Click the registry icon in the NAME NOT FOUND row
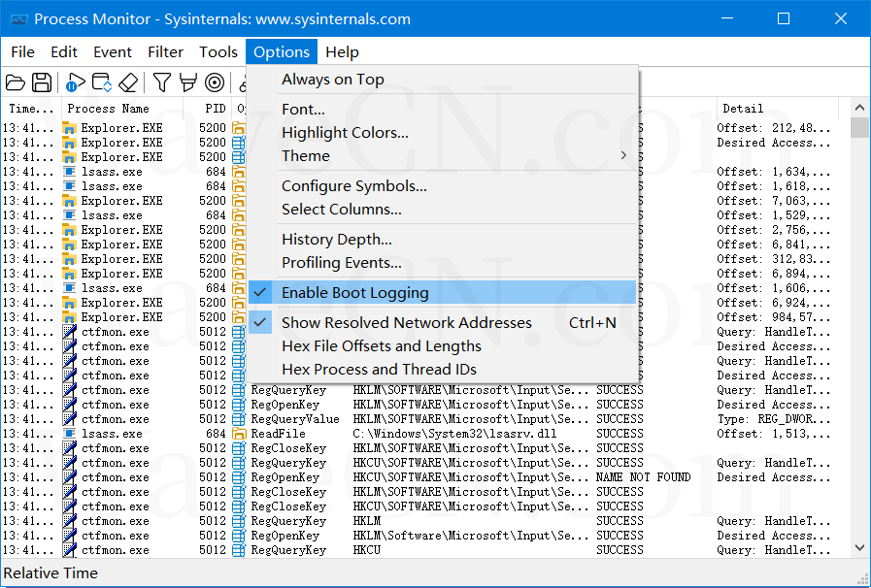 pos(239,477)
